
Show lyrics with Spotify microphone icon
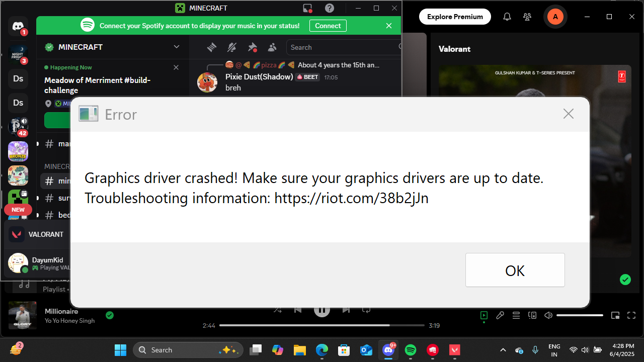[500, 315]
